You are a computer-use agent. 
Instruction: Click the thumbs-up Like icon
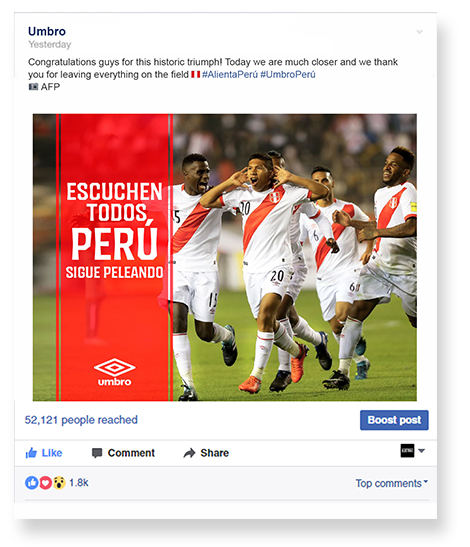[x=31, y=453]
